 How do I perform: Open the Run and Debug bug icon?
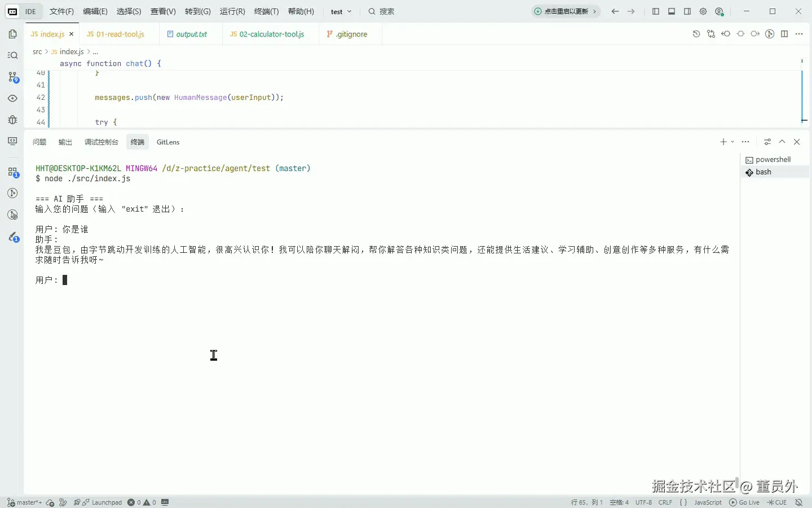click(12, 120)
